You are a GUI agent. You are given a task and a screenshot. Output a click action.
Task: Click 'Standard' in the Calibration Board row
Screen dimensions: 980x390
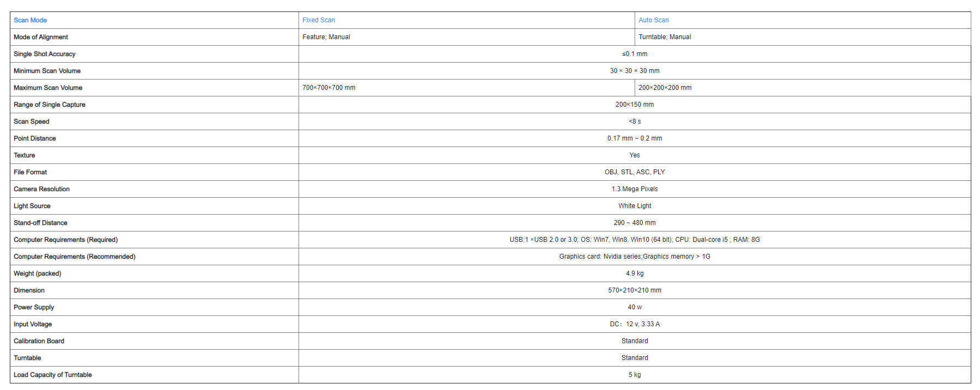pos(635,341)
